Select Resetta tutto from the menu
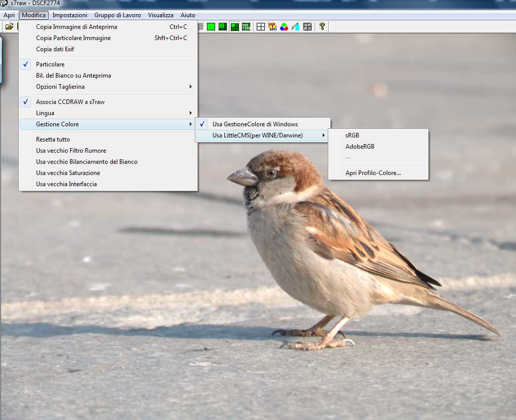This screenshot has height=420, width=516. coord(53,139)
